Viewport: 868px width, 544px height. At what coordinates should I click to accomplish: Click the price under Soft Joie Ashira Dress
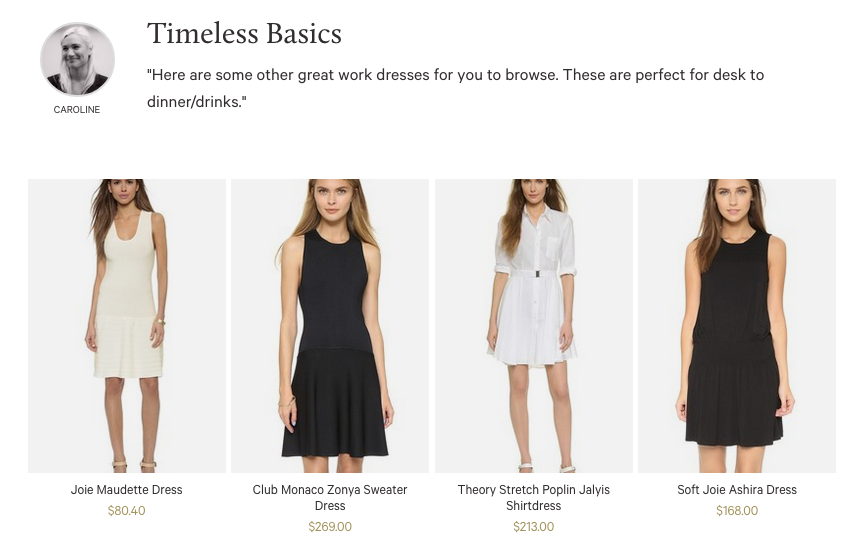pyautogui.click(x=737, y=511)
